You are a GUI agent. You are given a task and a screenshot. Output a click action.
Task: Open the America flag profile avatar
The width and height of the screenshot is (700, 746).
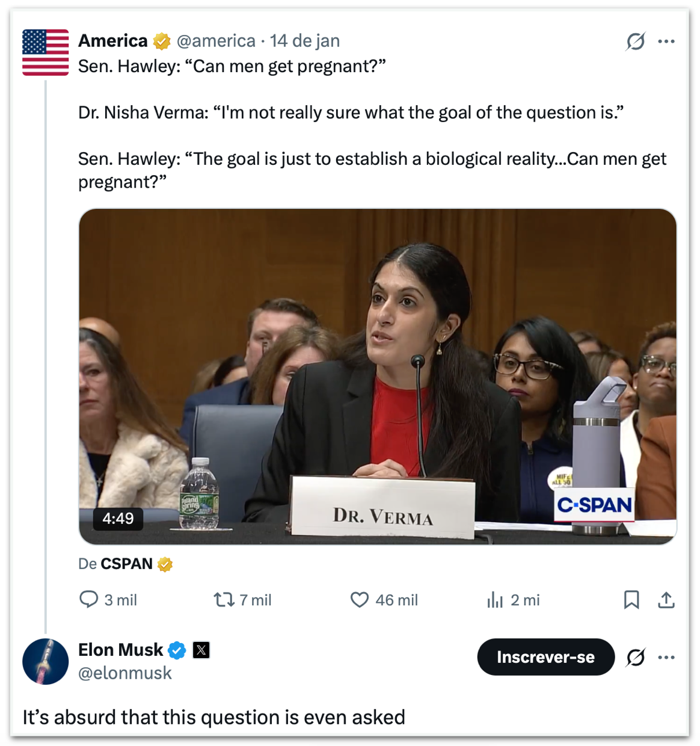[46, 52]
